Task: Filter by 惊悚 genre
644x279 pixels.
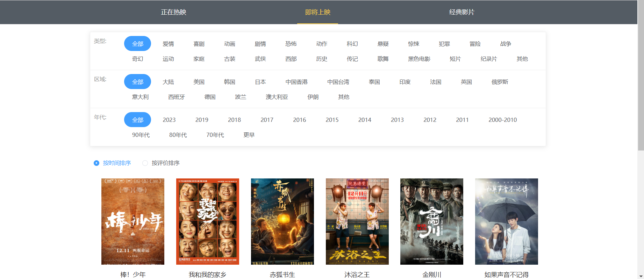Action: tap(414, 44)
